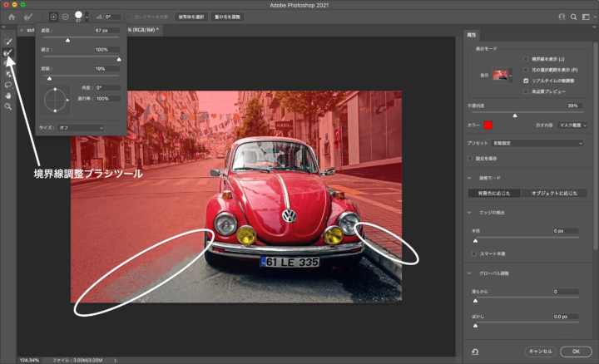Click the キャンセル button

pos(540,352)
